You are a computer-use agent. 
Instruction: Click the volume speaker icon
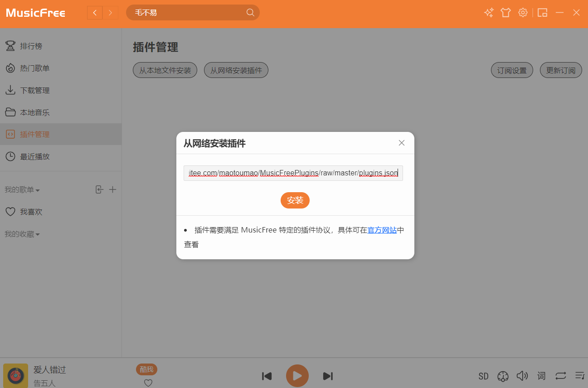coord(522,376)
